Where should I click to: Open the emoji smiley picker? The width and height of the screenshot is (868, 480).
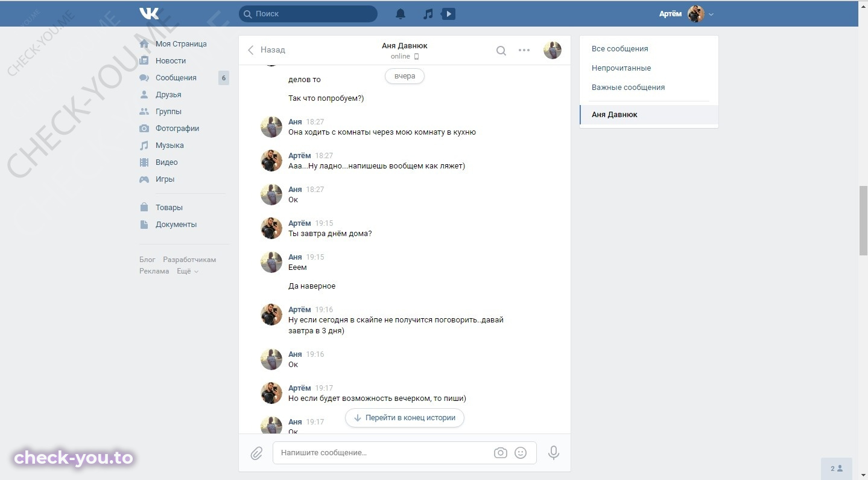[521, 453]
